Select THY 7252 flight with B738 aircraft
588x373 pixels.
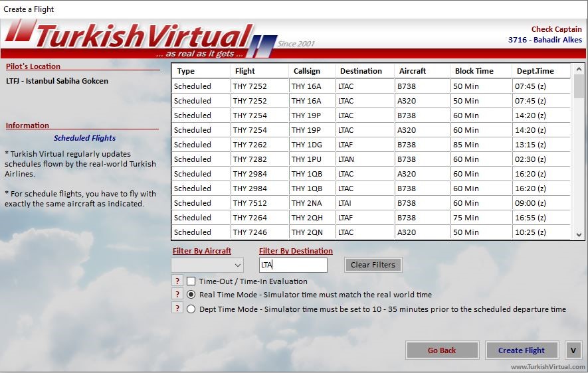tap(371, 86)
